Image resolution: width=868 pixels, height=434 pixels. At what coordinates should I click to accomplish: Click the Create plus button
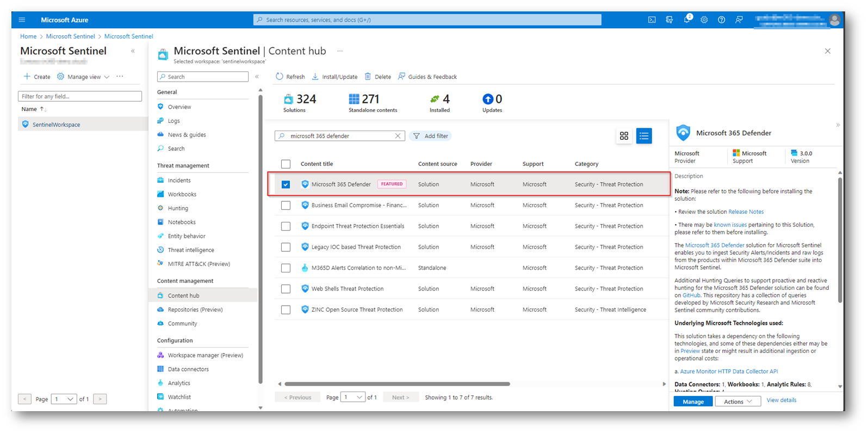37,77
